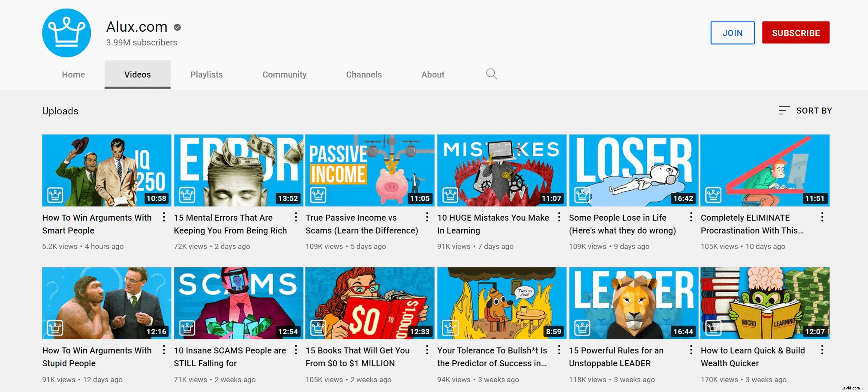Open the SORT BY dropdown
The height and width of the screenshot is (392, 868).
coord(814,111)
